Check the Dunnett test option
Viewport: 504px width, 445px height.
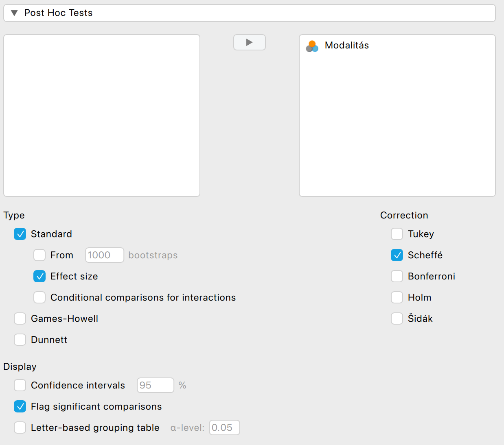20,340
